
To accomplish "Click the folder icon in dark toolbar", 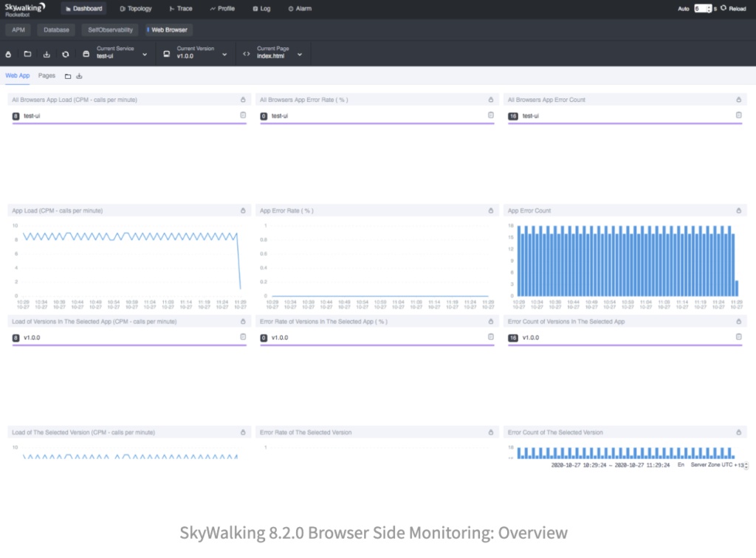I will pyautogui.click(x=27, y=54).
